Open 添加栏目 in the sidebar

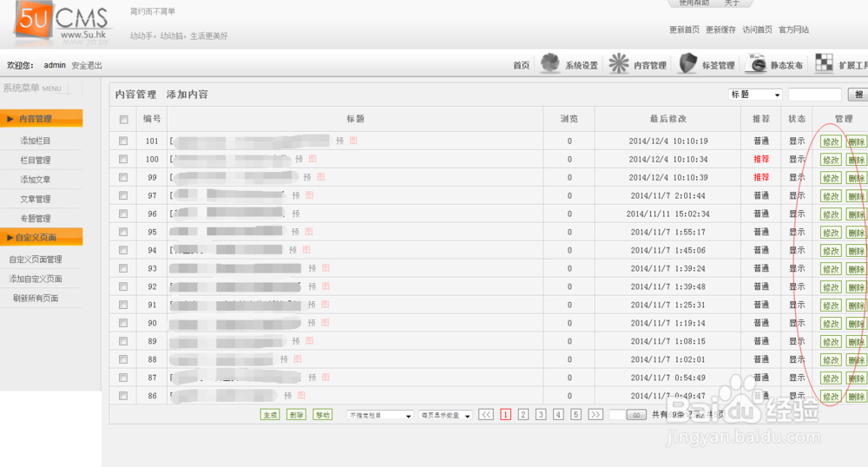pos(36,141)
